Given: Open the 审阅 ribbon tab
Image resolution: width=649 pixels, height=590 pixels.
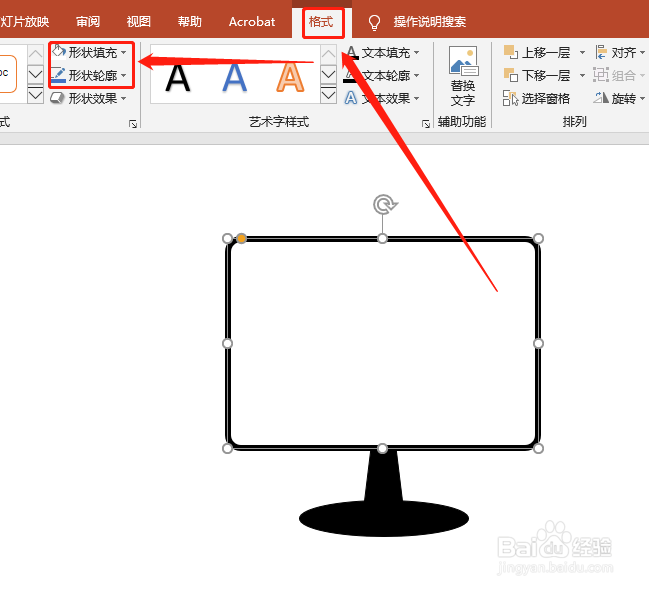Looking at the screenshot, I should (x=88, y=22).
